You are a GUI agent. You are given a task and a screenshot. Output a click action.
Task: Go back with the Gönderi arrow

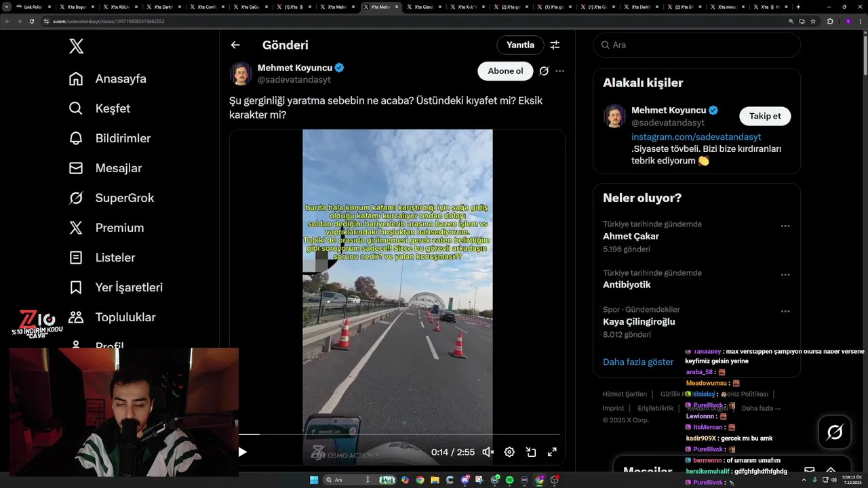(x=235, y=45)
